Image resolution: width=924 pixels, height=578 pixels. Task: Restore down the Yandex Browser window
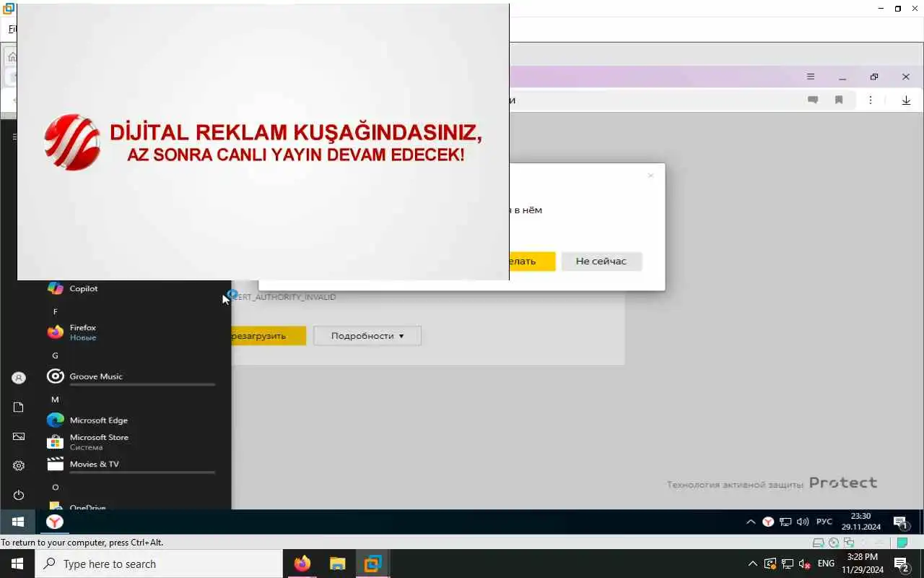point(874,77)
